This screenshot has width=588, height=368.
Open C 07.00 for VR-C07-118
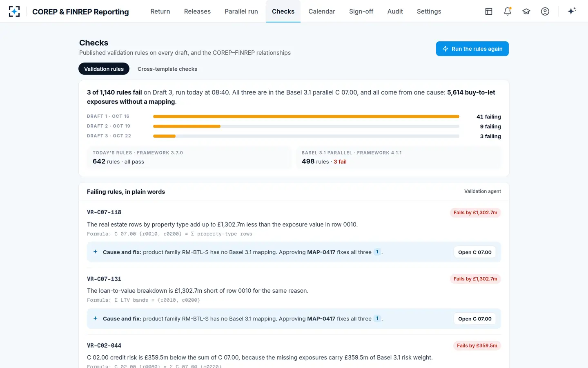pos(474,252)
